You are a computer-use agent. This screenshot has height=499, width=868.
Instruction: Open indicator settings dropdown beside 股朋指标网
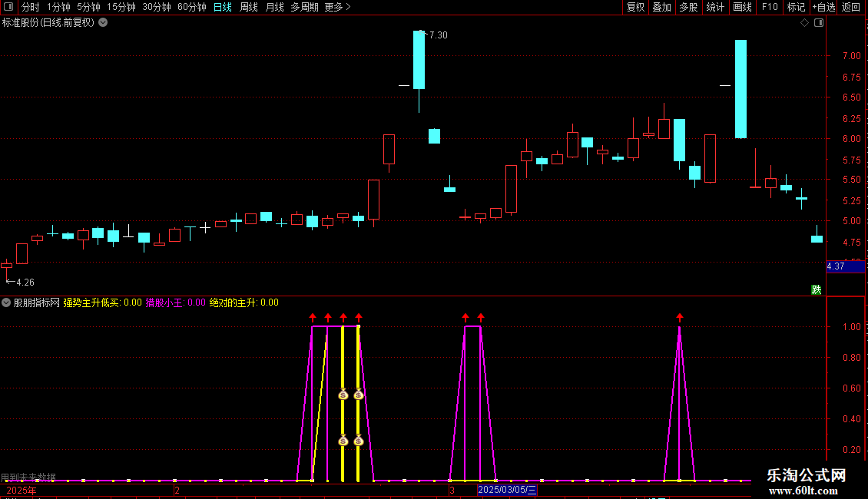(x=6, y=302)
